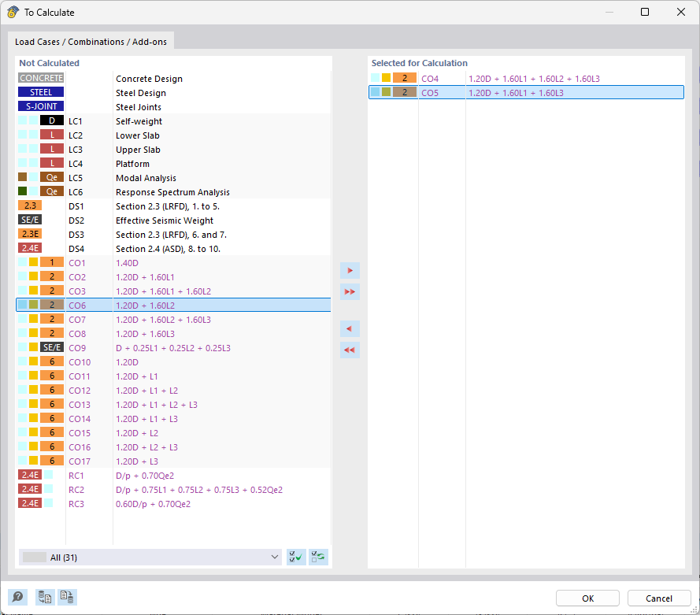
Task: Select the Modal Analysis row
Action: [x=174, y=178]
